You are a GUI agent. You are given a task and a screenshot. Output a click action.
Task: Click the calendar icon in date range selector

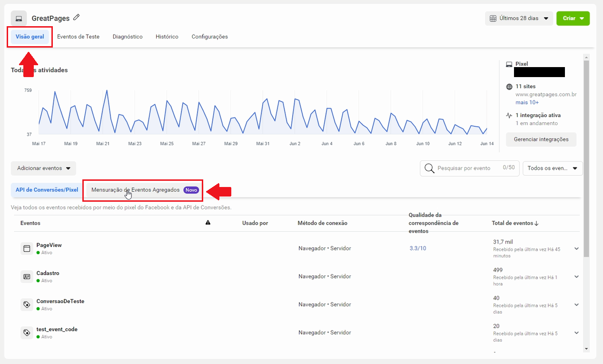(493, 19)
